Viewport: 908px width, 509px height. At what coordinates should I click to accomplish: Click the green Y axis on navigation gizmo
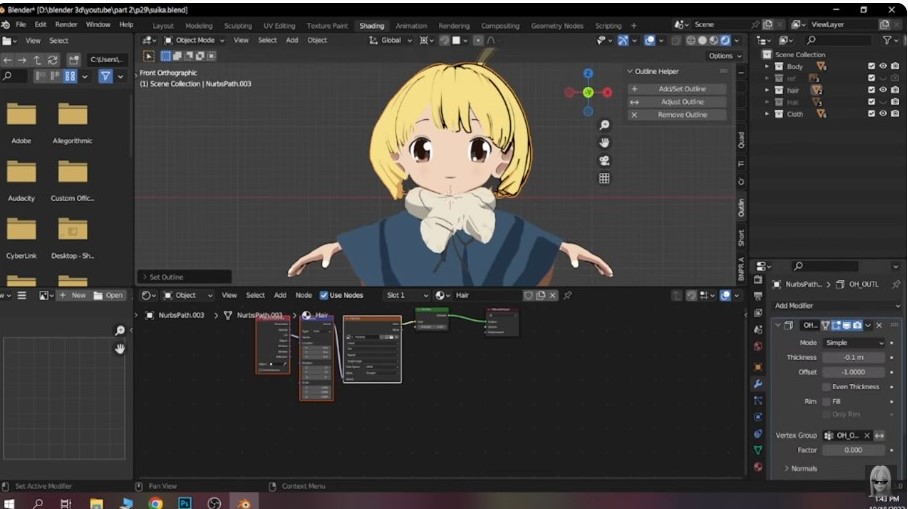click(588, 92)
